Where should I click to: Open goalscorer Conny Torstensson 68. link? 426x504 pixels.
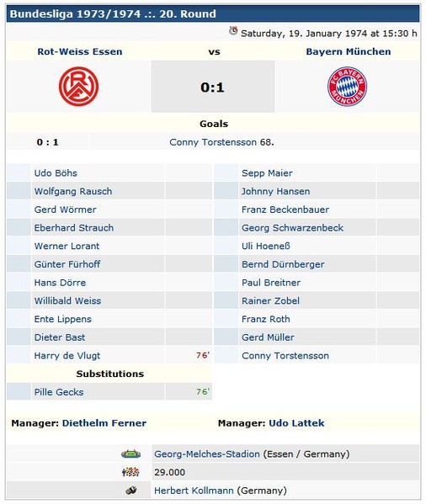coord(221,142)
